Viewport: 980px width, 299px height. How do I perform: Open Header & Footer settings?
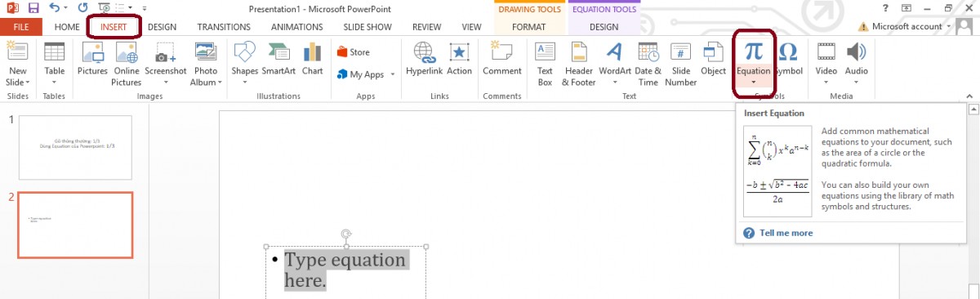[x=580, y=65]
